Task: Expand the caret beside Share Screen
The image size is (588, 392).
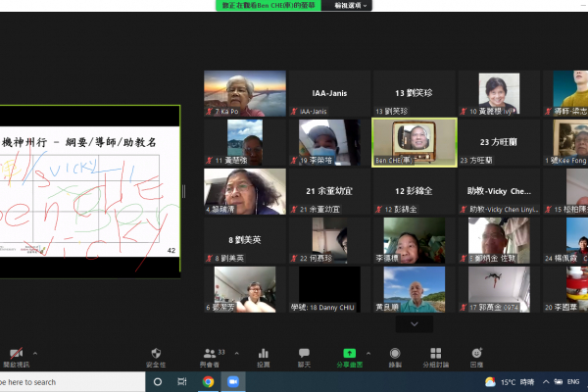Action: click(368, 354)
